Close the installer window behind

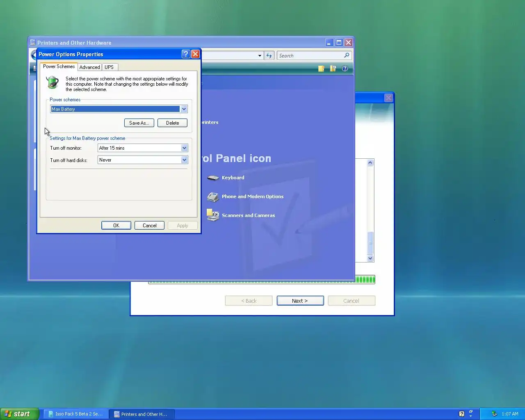[388, 98]
